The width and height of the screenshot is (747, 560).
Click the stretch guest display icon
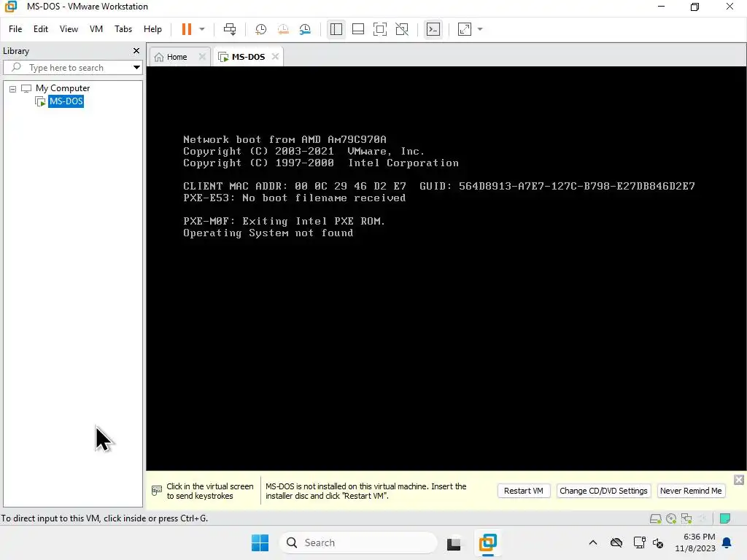coord(465,29)
